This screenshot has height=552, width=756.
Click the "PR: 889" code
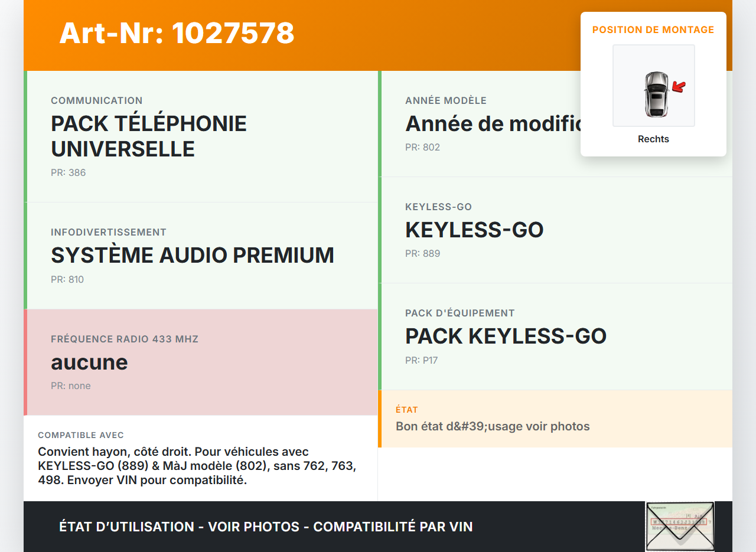coord(422,254)
